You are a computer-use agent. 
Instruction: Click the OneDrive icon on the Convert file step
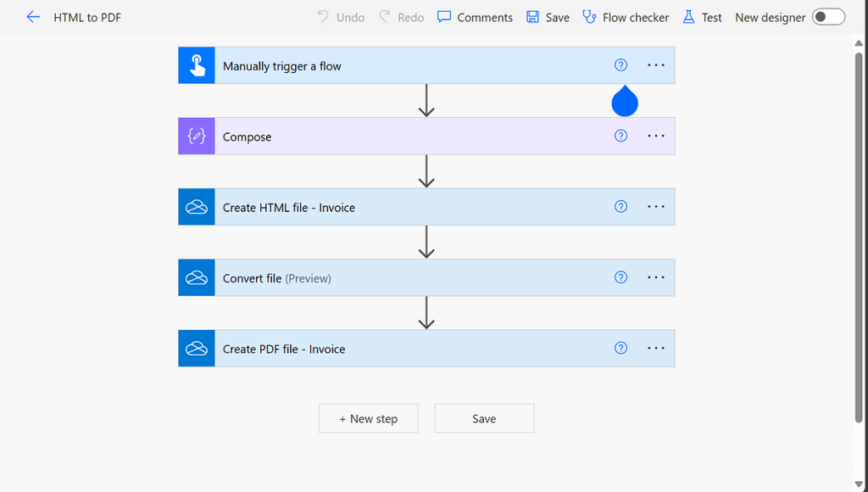coord(196,277)
